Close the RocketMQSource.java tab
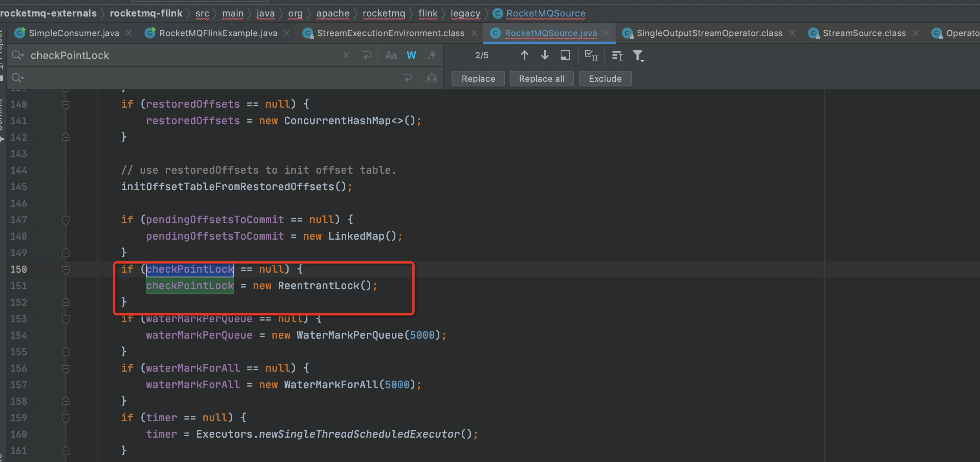Viewport: 980px width, 462px height. [x=606, y=33]
